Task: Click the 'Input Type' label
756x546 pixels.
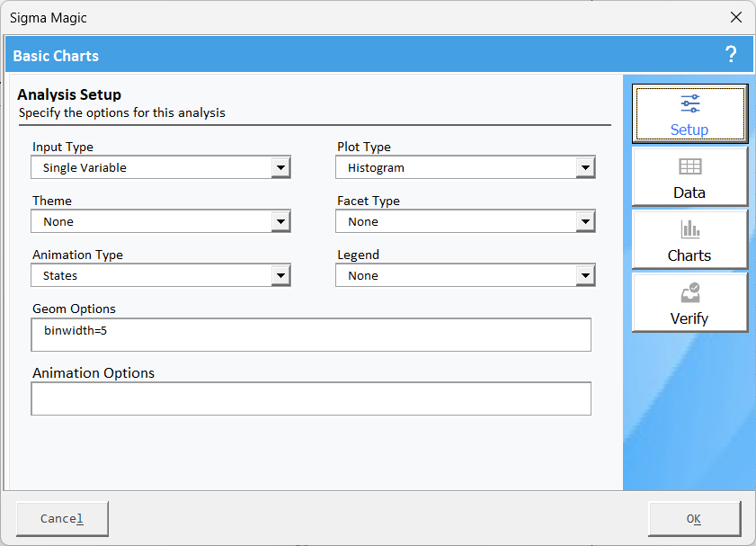Action: tap(63, 148)
